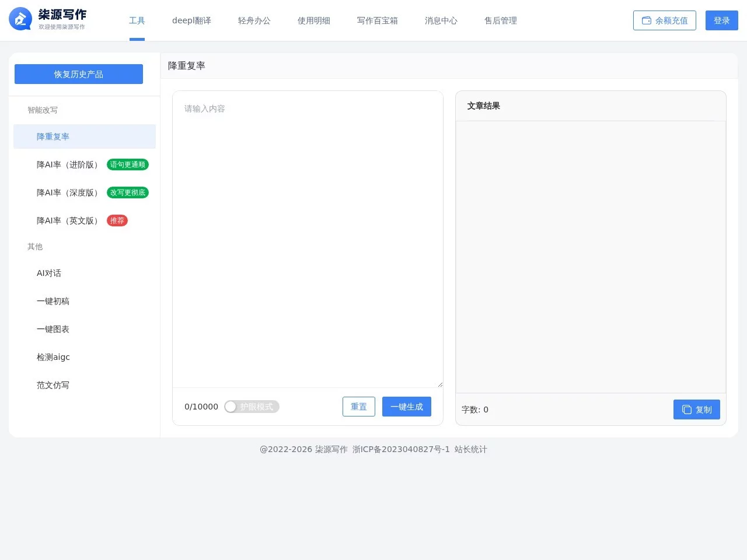
Task: Click the 柒源写作 logo icon
Action: (x=20, y=19)
